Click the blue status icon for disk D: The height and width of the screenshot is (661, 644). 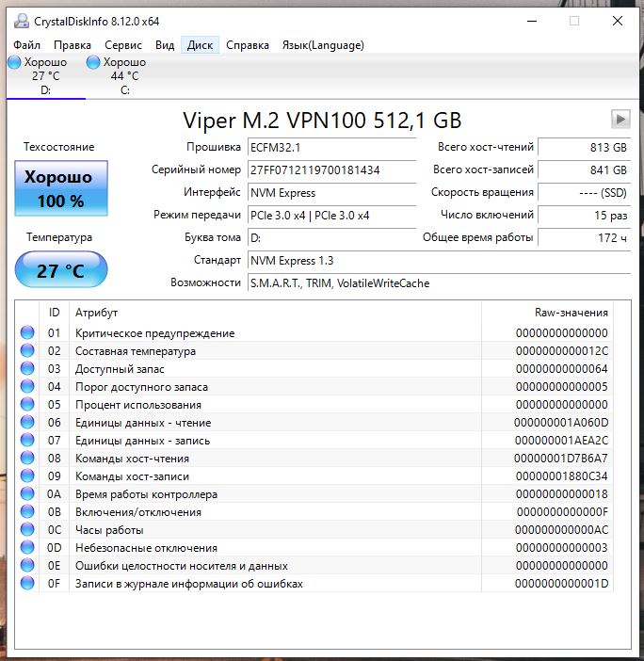pos(14,62)
